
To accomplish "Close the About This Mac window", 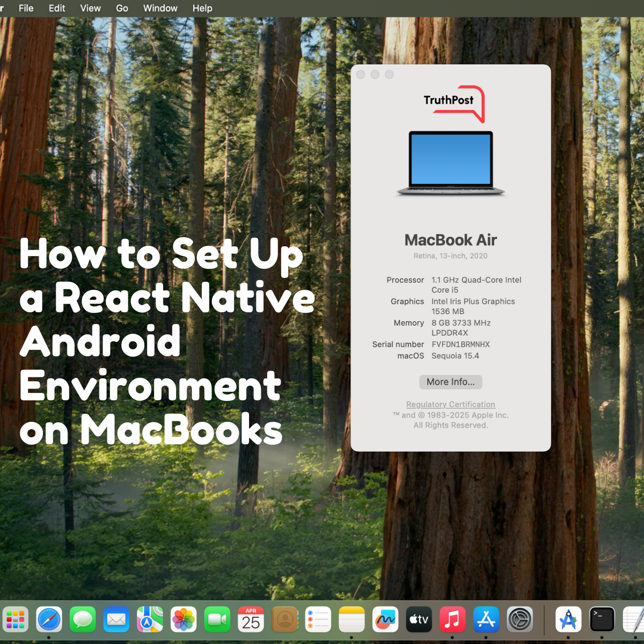I will (x=361, y=75).
